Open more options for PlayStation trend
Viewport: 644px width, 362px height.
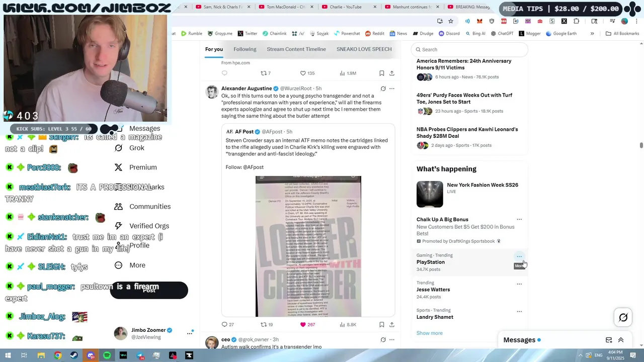pos(519,256)
